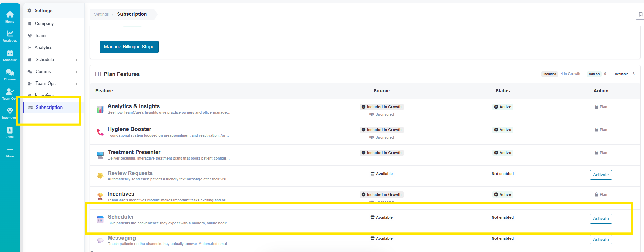Activate the Scheduler feature

[x=601, y=218]
